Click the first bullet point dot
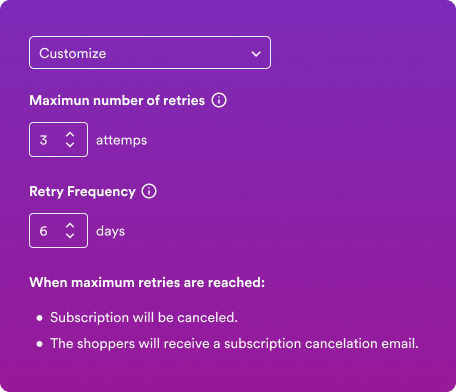 pyautogui.click(x=40, y=318)
